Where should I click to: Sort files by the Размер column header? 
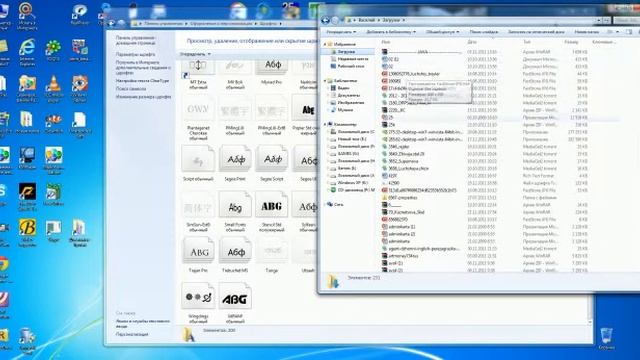(571, 42)
